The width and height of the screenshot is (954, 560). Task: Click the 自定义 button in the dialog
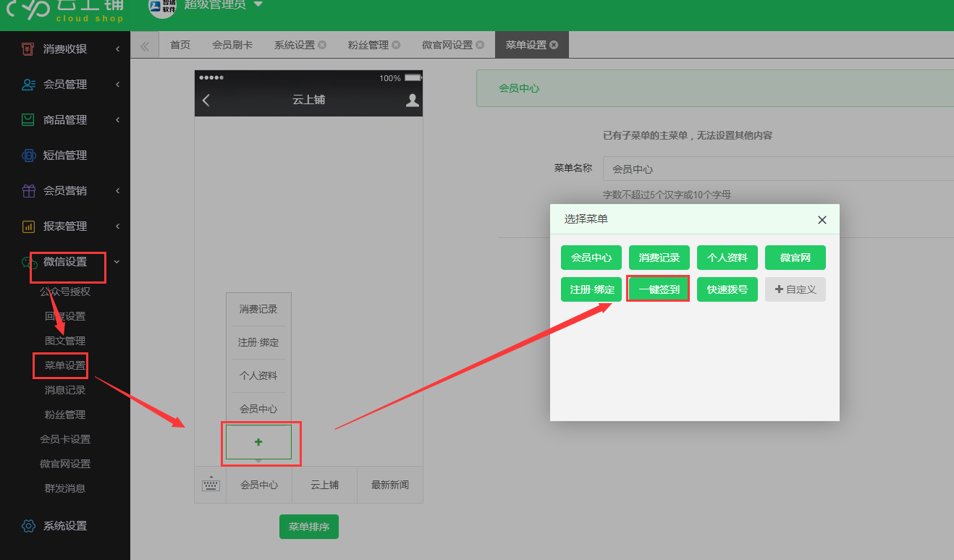pyautogui.click(x=795, y=289)
